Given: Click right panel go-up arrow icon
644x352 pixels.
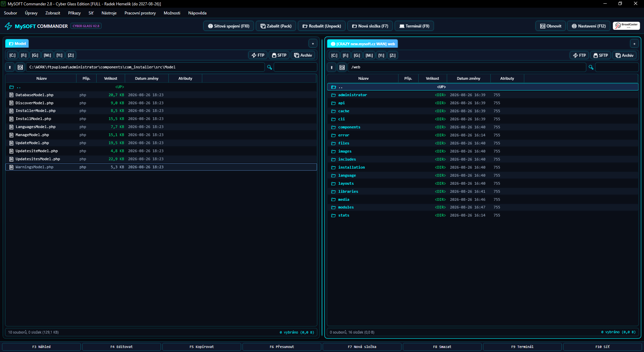Looking at the screenshot, I should [331, 67].
